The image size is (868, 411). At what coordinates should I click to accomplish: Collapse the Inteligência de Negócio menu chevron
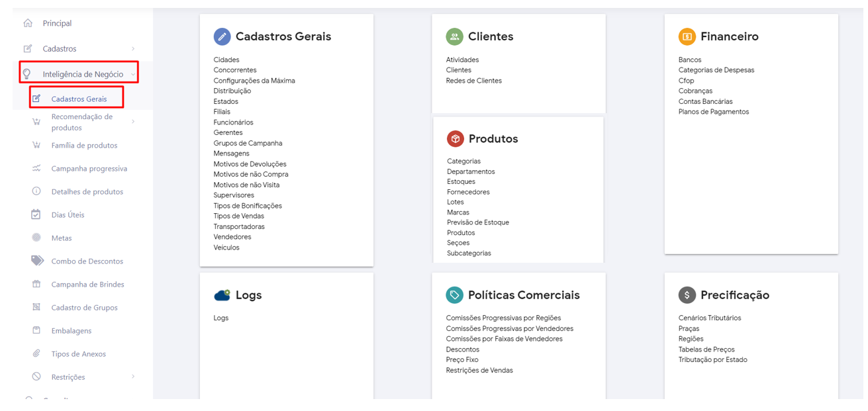(x=133, y=74)
